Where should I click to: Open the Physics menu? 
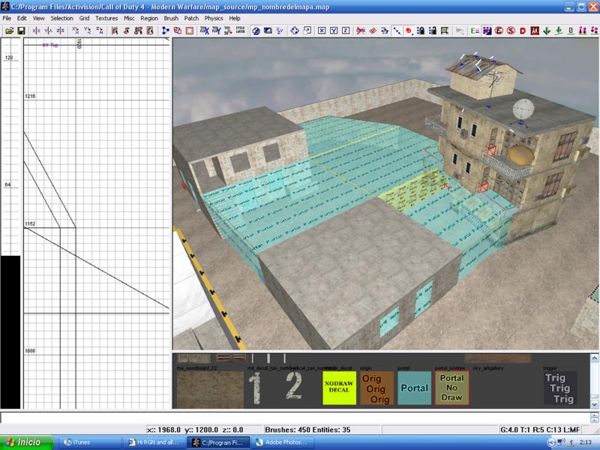click(214, 18)
